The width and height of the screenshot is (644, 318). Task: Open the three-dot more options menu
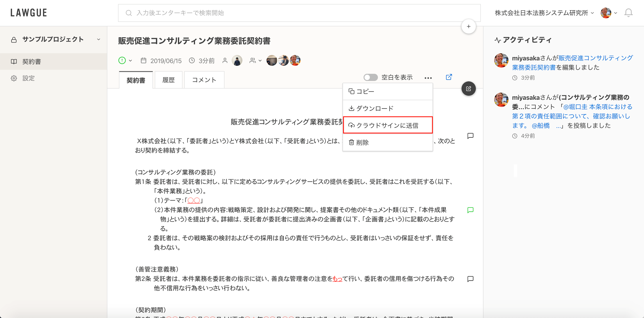click(428, 78)
